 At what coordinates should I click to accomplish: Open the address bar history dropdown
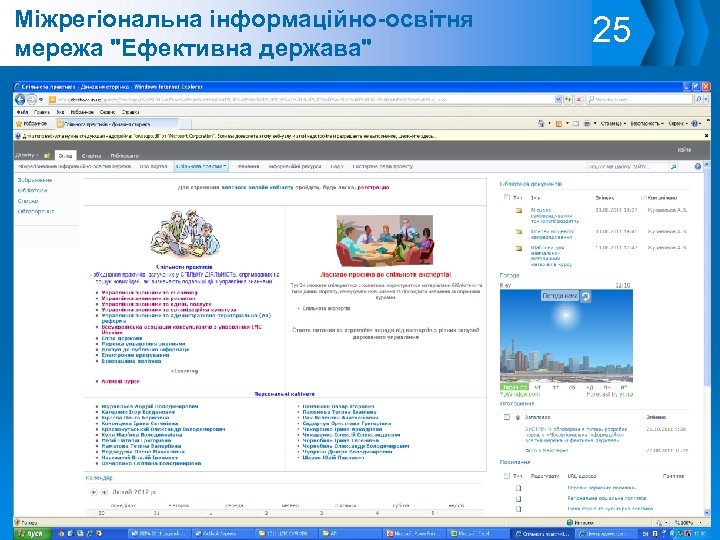[x=558, y=99]
